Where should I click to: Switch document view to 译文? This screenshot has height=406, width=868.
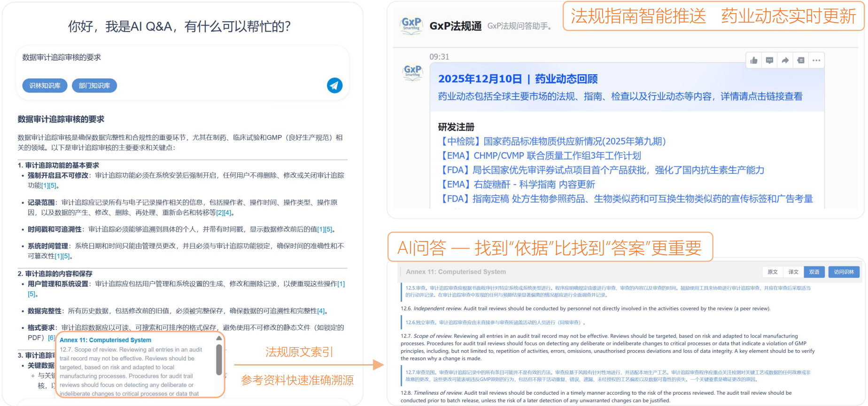(x=793, y=272)
